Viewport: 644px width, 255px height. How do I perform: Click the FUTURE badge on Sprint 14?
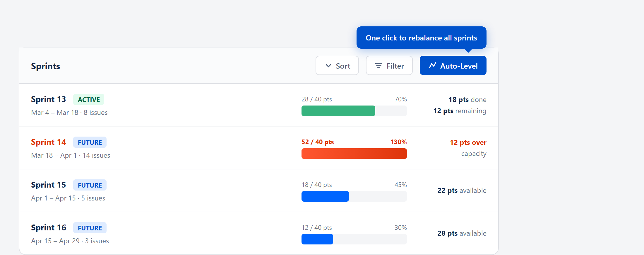pyautogui.click(x=90, y=142)
